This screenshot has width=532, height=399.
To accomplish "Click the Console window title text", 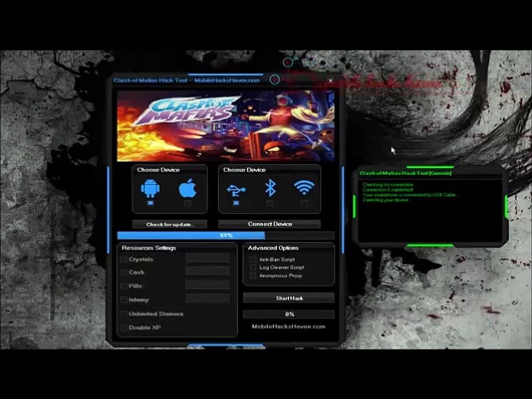I will [406, 173].
